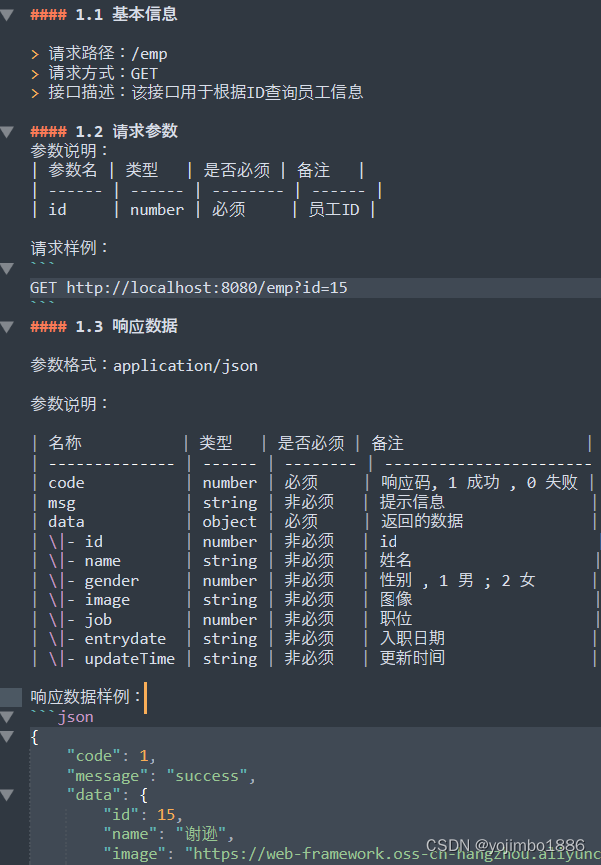Click the "id": 15 line
This screenshot has width=601, height=865.
coord(143,814)
